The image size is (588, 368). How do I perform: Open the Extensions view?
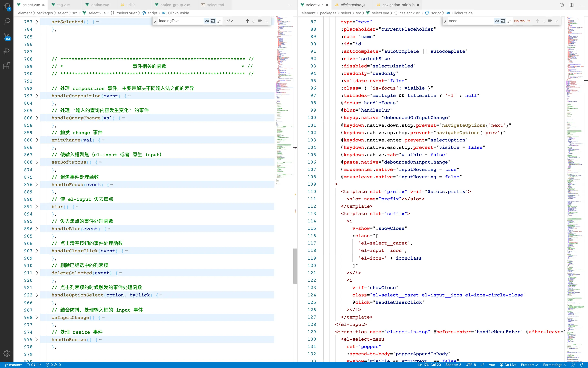pos(7,66)
